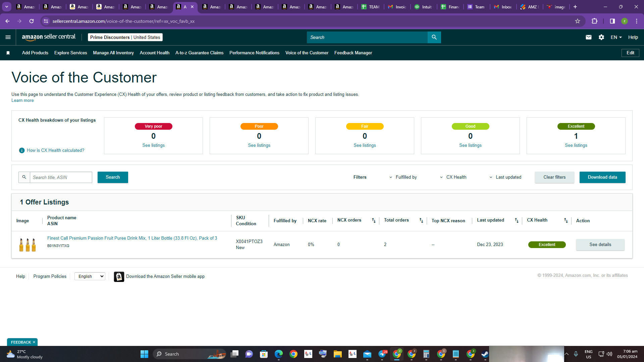Open the EN language dropdown
The height and width of the screenshot is (362, 644).
(x=616, y=37)
